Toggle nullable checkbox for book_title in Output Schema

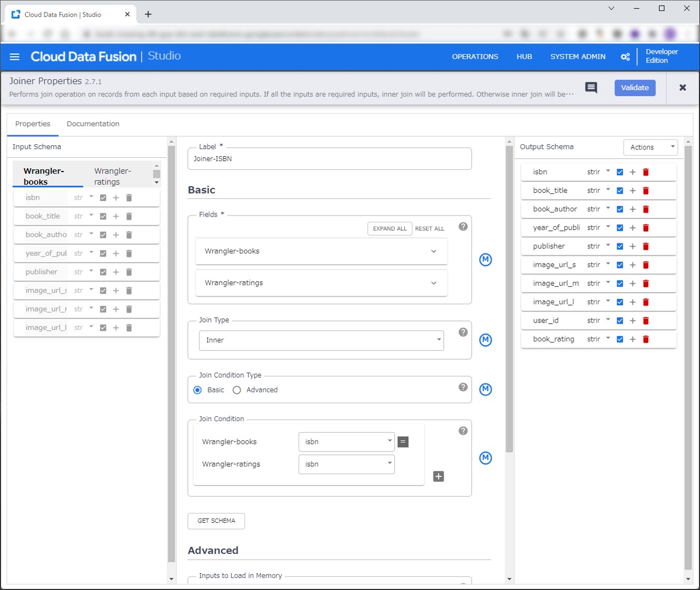[x=620, y=190]
